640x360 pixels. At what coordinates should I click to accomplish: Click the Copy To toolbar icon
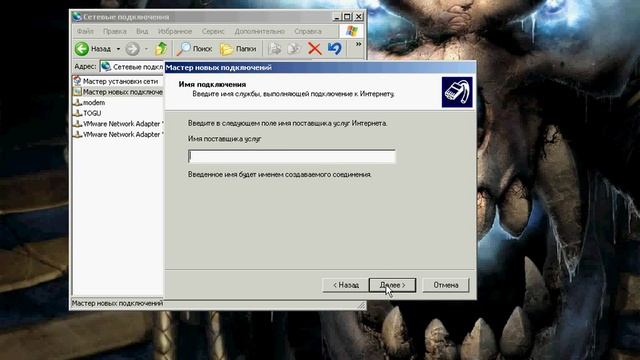coord(294,49)
